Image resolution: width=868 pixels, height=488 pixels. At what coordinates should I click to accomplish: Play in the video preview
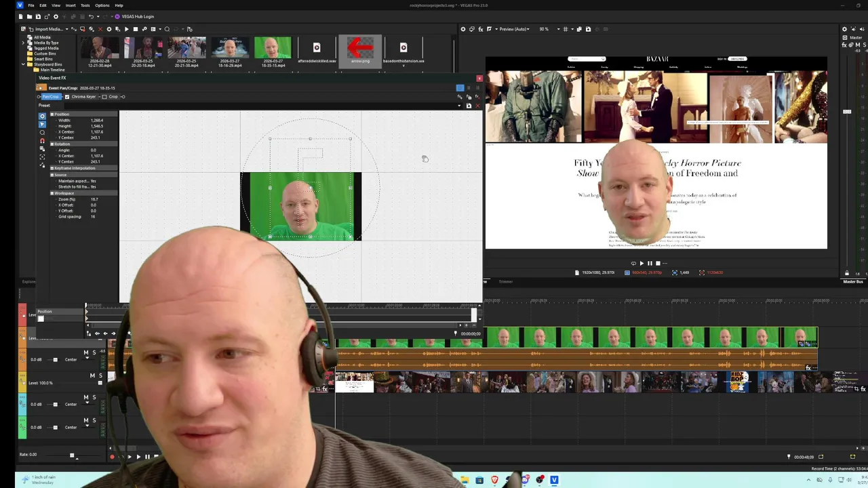(642, 263)
